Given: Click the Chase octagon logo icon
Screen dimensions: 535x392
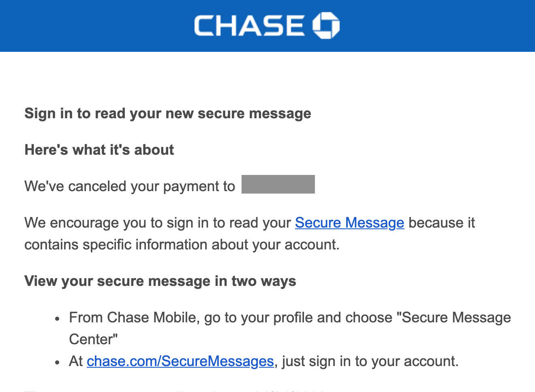Looking at the screenshot, I should (x=326, y=26).
